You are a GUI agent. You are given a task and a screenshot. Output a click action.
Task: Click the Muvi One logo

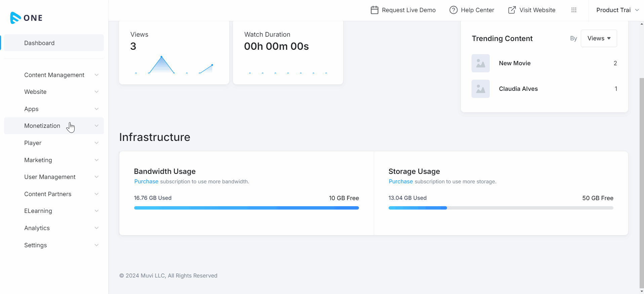[26, 18]
